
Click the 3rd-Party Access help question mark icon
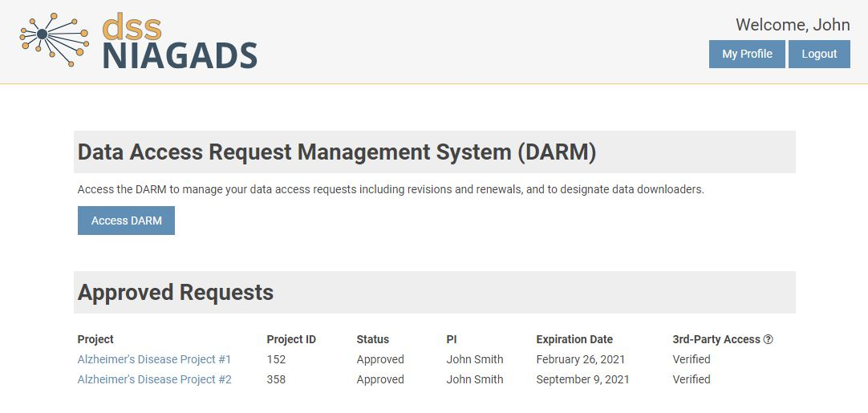click(x=769, y=339)
